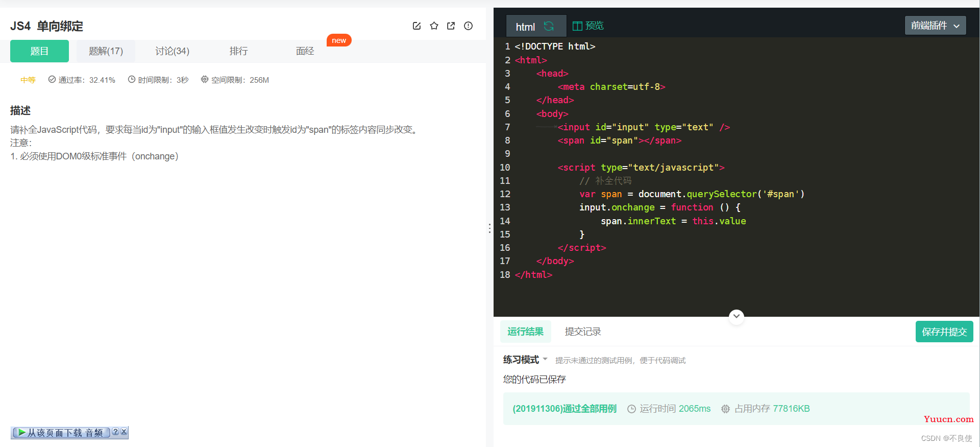Click code line 14 span.innerText
Image resolution: width=980 pixels, height=447 pixels.
click(673, 221)
